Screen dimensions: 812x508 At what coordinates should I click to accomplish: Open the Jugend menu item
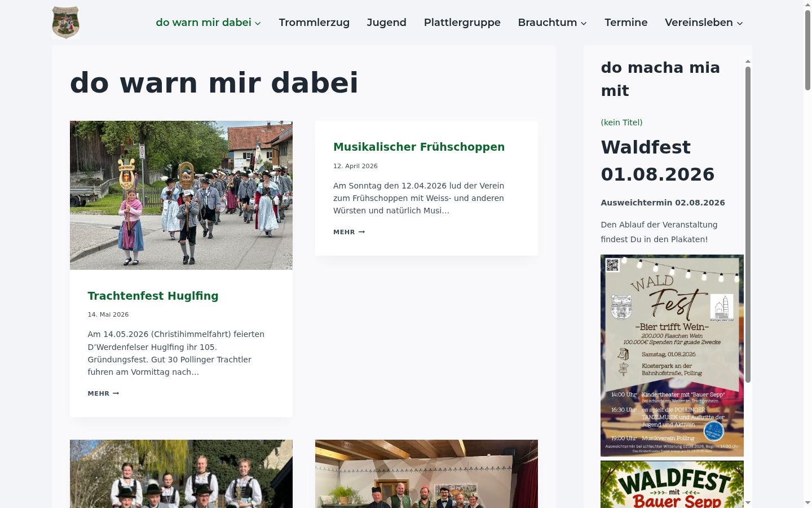click(x=386, y=23)
